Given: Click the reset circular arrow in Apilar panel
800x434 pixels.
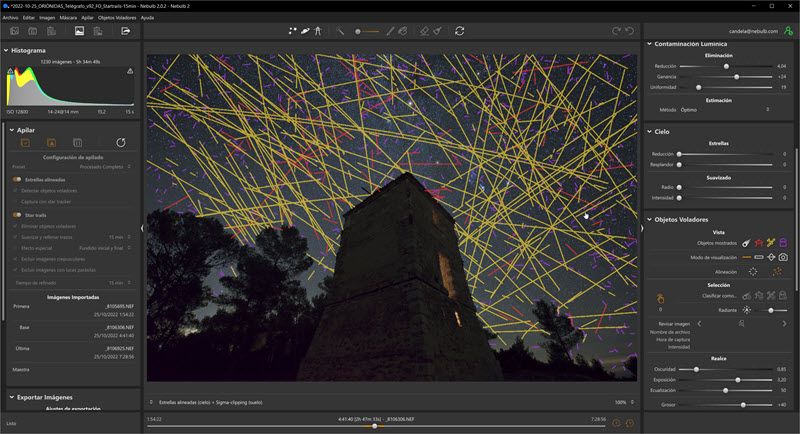Looking at the screenshot, I should [x=121, y=143].
